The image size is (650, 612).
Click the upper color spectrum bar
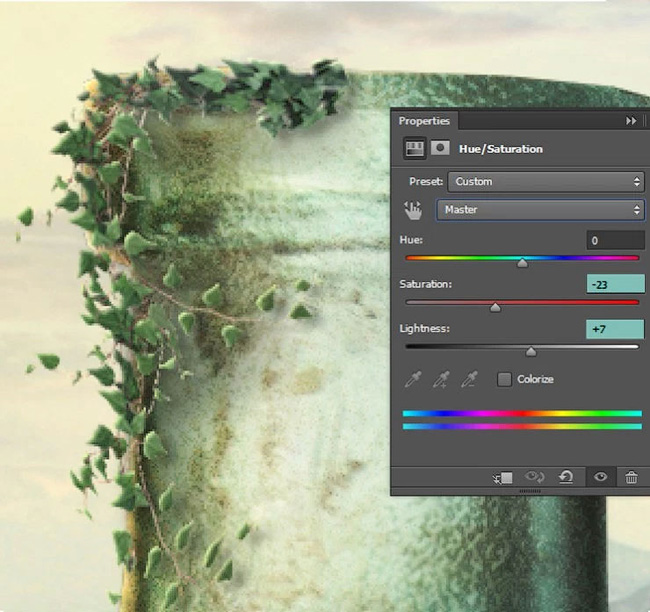(x=522, y=413)
